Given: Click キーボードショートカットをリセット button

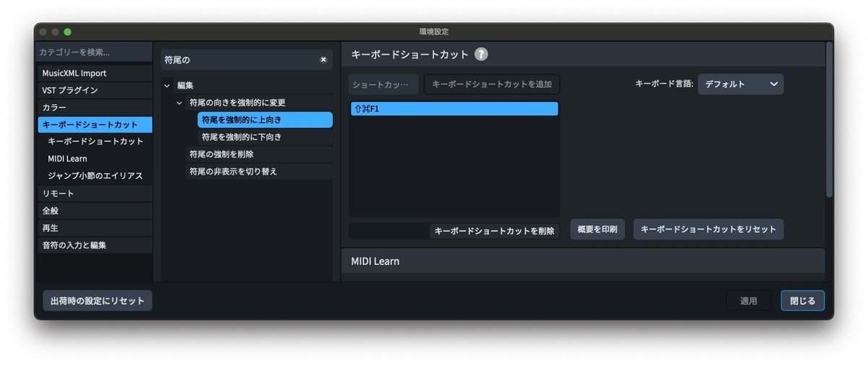Looking at the screenshot, I should [x=709, y=229].
